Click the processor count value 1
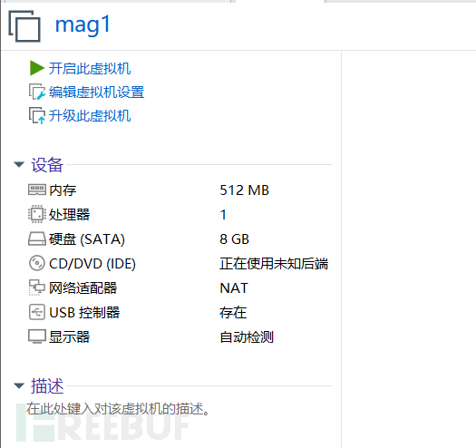Image resolution: width=476 pixels, height=448 pixels. pyautogui.click(x=223, y=214)
